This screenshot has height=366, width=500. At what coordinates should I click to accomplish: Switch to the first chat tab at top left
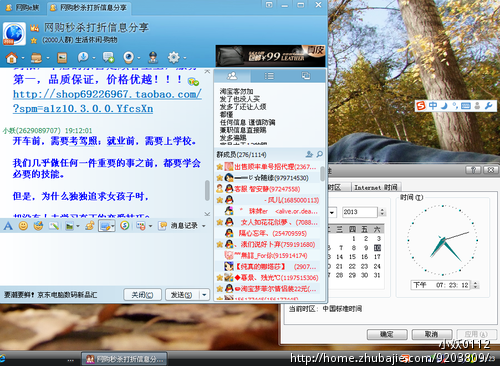pos(23,7)
